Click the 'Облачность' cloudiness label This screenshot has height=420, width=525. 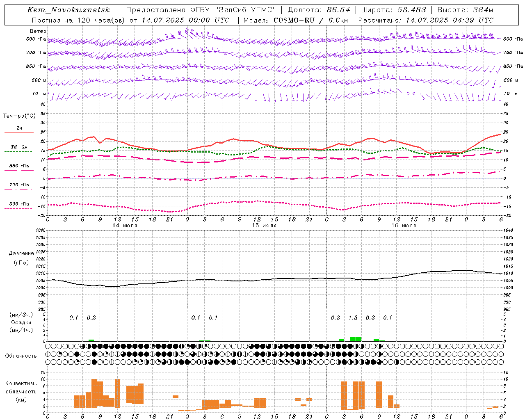[21, 356]
